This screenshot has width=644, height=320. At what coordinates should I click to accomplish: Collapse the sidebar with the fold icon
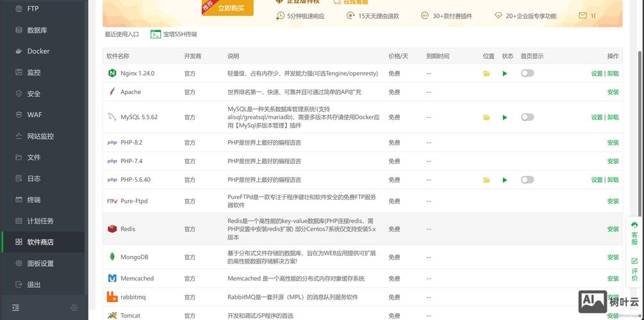15,308
